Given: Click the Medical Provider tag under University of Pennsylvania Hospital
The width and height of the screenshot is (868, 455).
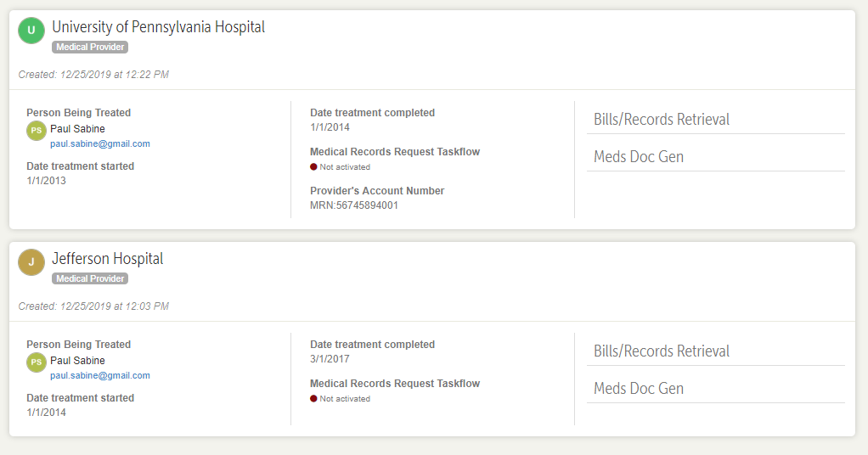Looking at the screenshot, I should (90, 48).
